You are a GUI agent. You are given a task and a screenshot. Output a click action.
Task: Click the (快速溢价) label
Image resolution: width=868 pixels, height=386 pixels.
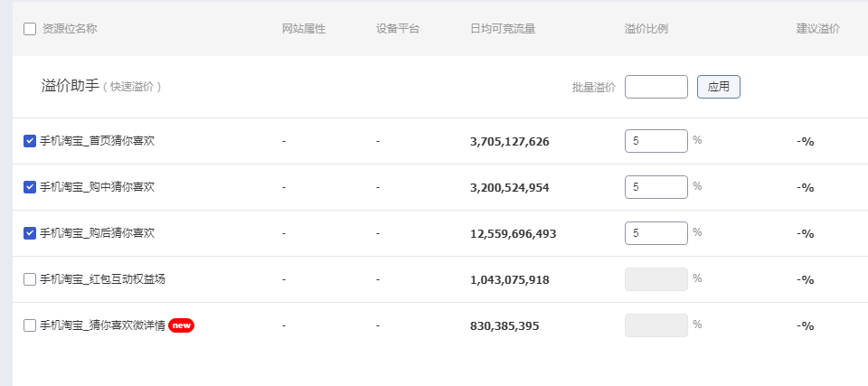coord(132,87)
